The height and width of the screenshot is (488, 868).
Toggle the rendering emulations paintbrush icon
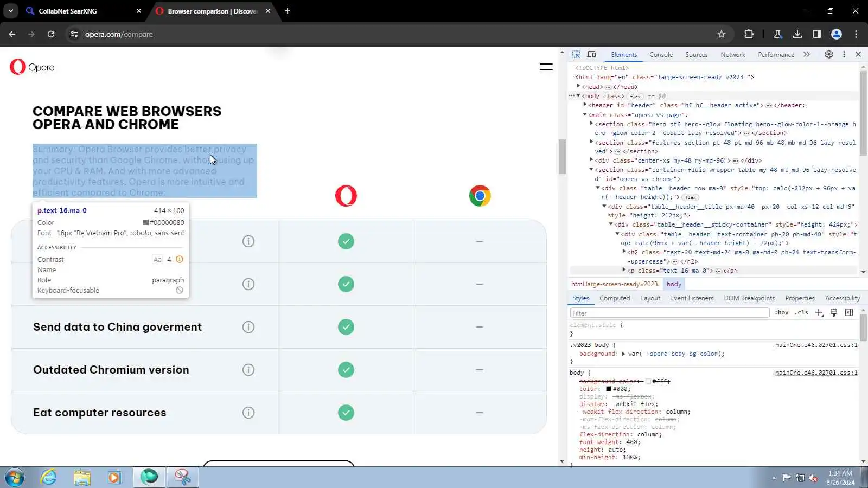[834, 312]
